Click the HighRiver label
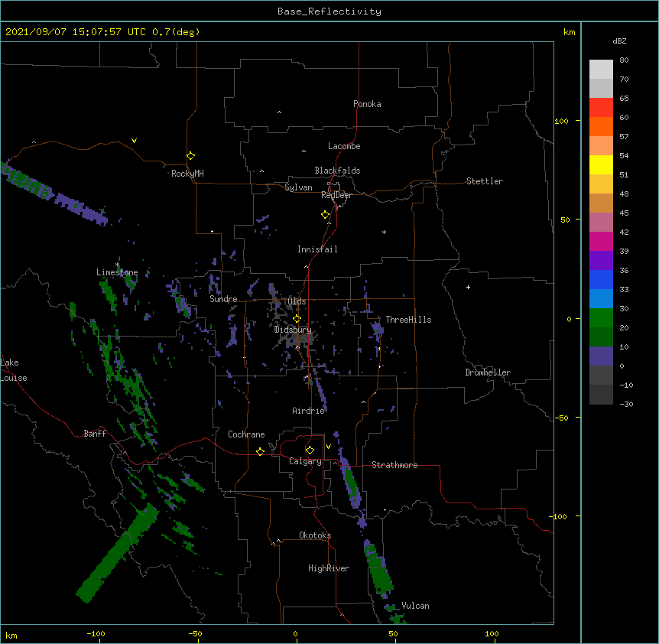The image size is (659, 644). (x=329, y=568)
